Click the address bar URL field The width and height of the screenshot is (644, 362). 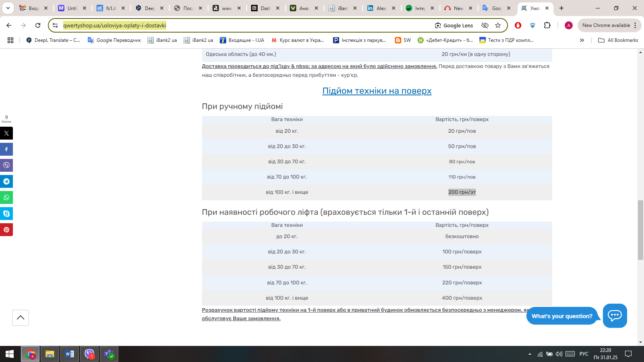[x=242, y=25]
